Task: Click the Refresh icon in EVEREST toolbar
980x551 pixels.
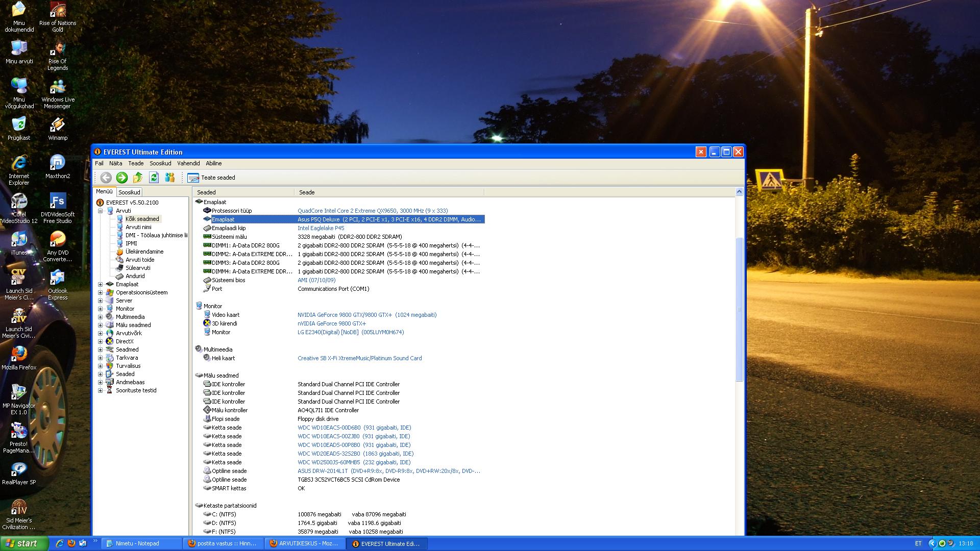Action: coord(154,178)
